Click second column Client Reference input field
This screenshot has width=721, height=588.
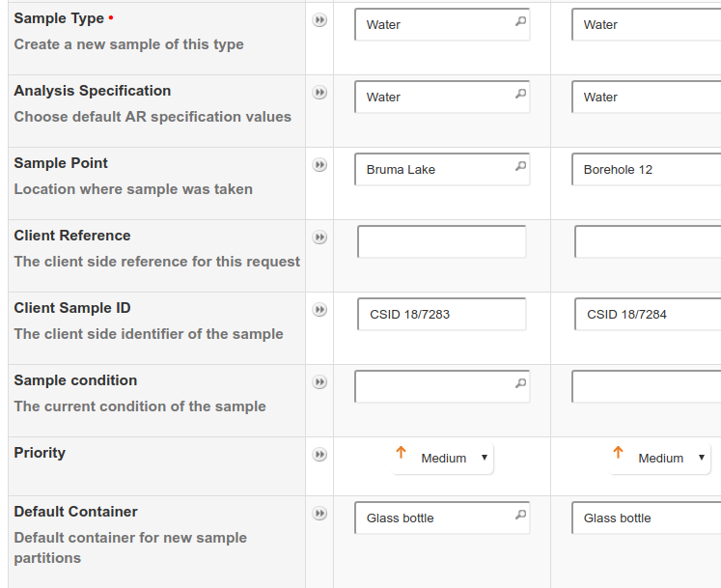(648, 242)
